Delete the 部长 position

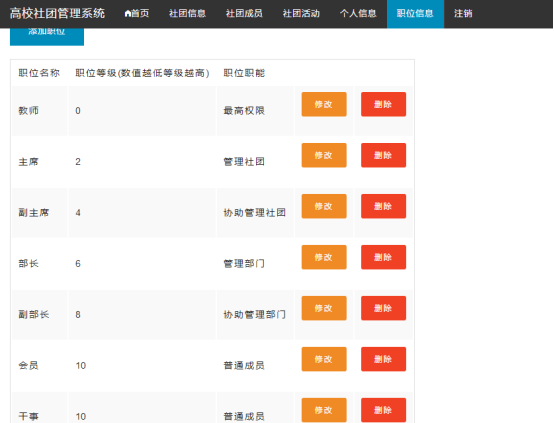383,257
